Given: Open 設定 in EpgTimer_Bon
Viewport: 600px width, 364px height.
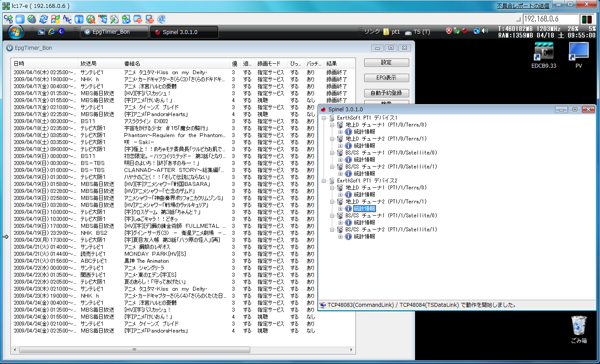Looking at the screenshot, I should [386, 62].
